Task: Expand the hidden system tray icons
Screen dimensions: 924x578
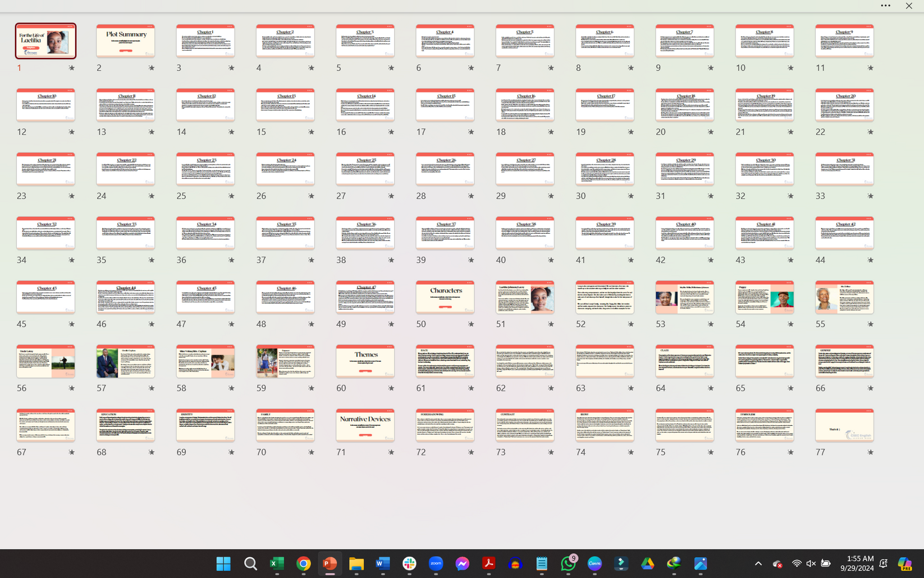Action: pyautogui.click(x=758, y=563)
